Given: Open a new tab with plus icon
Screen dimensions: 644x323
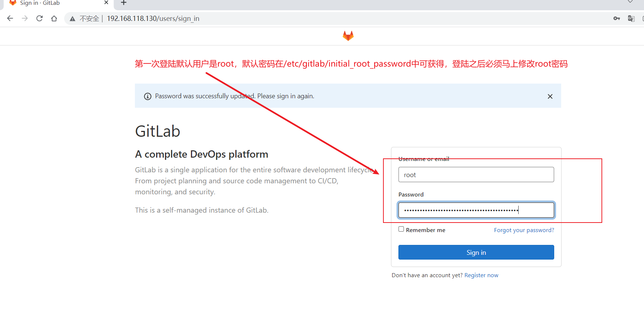Looking at the screenshot, I should (124, 3).
